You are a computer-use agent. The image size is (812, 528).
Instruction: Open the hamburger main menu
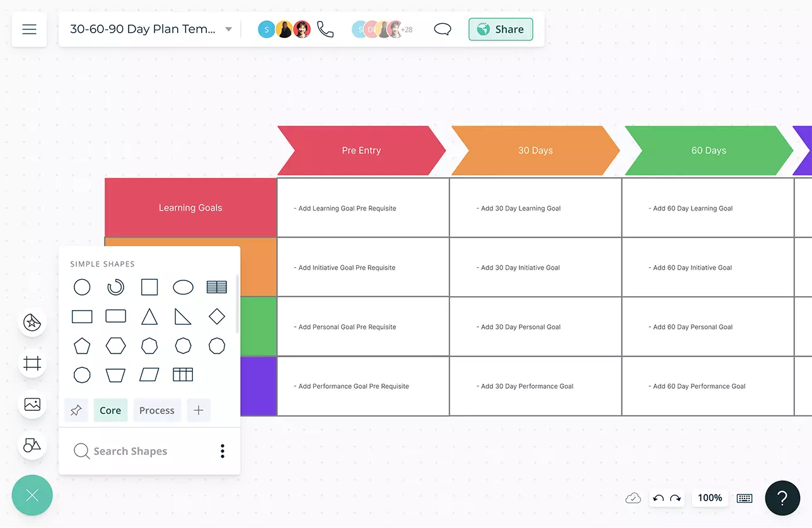point(29,30)
